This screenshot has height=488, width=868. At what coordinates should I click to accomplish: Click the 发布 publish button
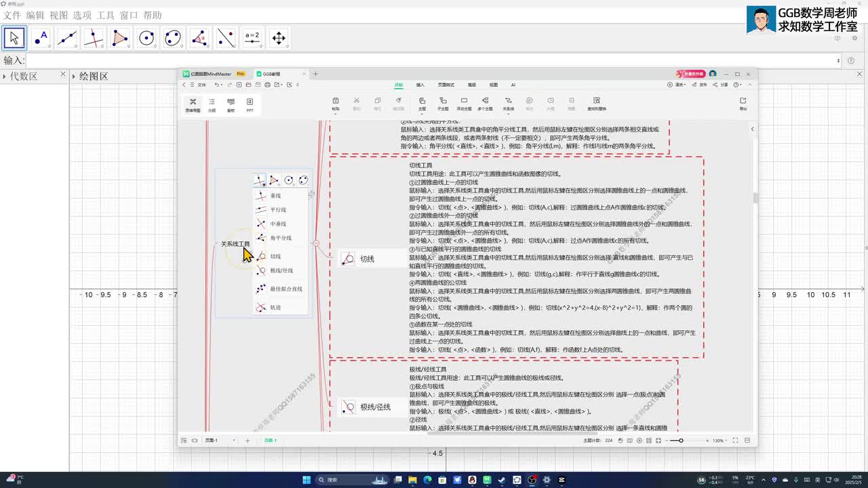click(701, 85)
